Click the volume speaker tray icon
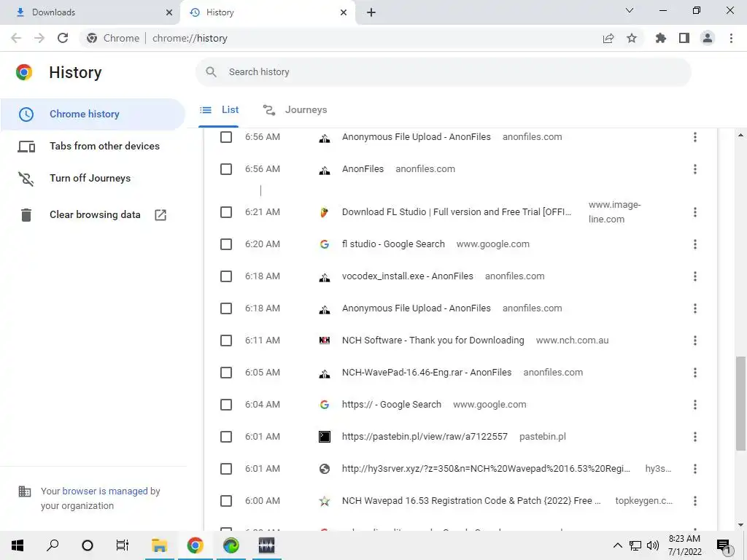The image size is (747, 560). pos(653,545)
